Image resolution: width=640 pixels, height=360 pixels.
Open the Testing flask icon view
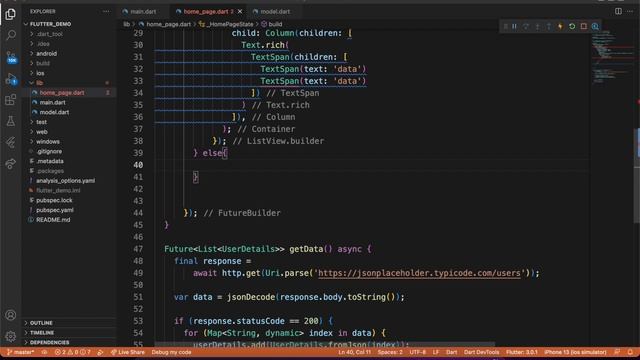pyautogui.click(x=11, y=121)
